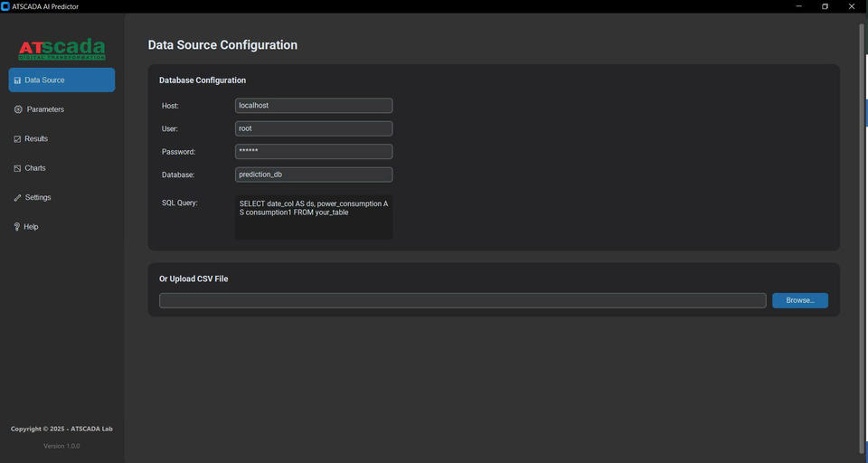
Task: Click the Settings wrench icon
Action: [x=17, y=198]
